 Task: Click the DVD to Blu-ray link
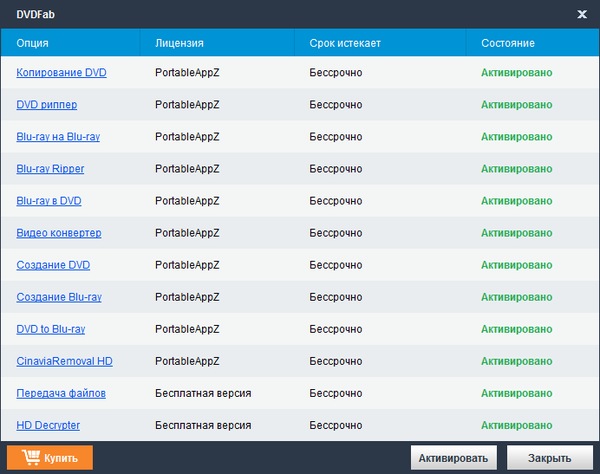coord(51,329)
